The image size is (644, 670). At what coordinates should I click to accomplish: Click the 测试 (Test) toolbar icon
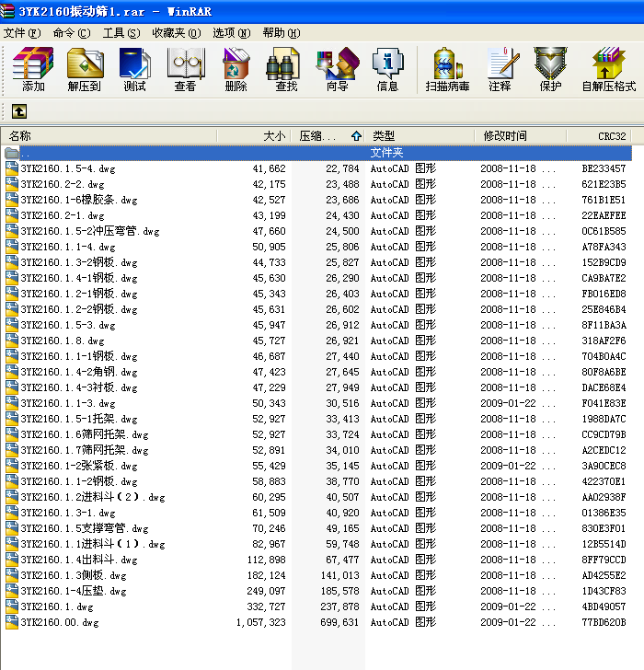(134, 70)
